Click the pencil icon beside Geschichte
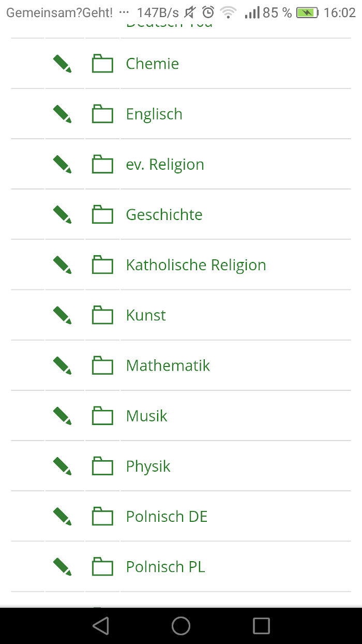 (x=62, y=214)
